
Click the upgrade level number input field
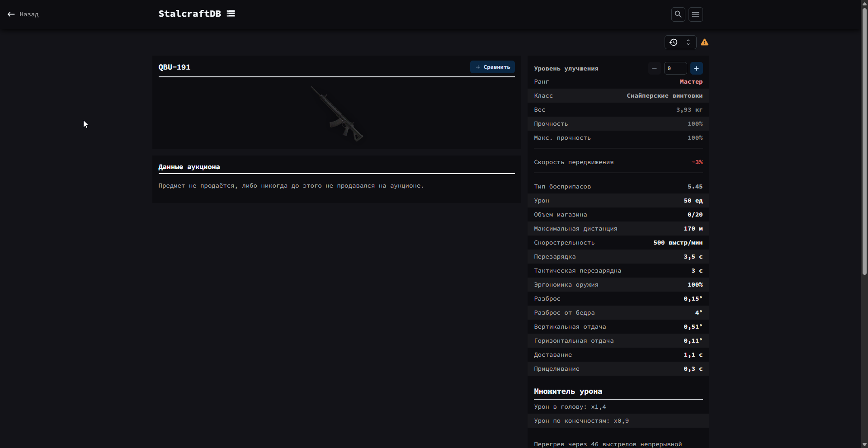675,68
